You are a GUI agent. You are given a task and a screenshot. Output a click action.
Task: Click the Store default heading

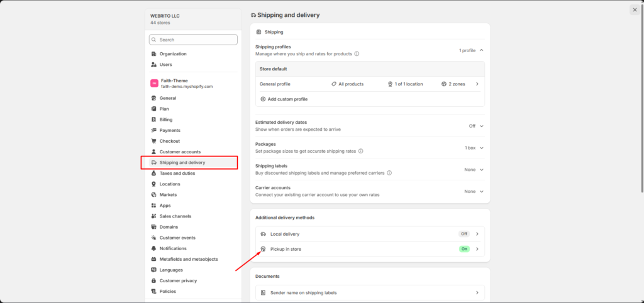coord(273,69)
